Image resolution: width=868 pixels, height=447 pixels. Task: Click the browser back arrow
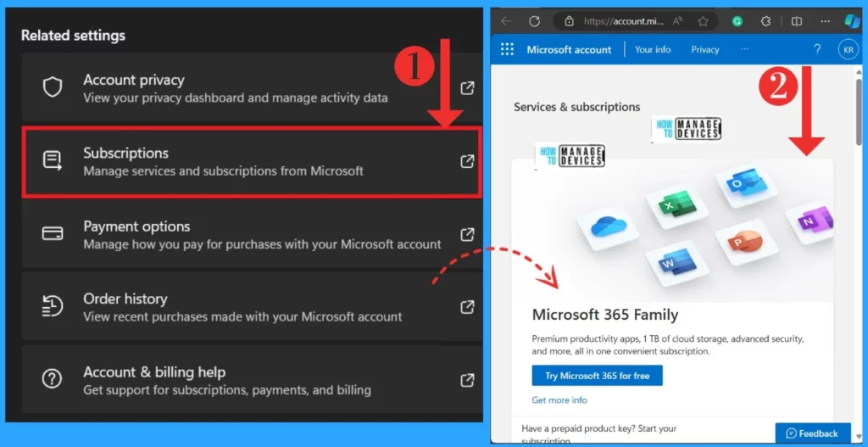(506, 21)
